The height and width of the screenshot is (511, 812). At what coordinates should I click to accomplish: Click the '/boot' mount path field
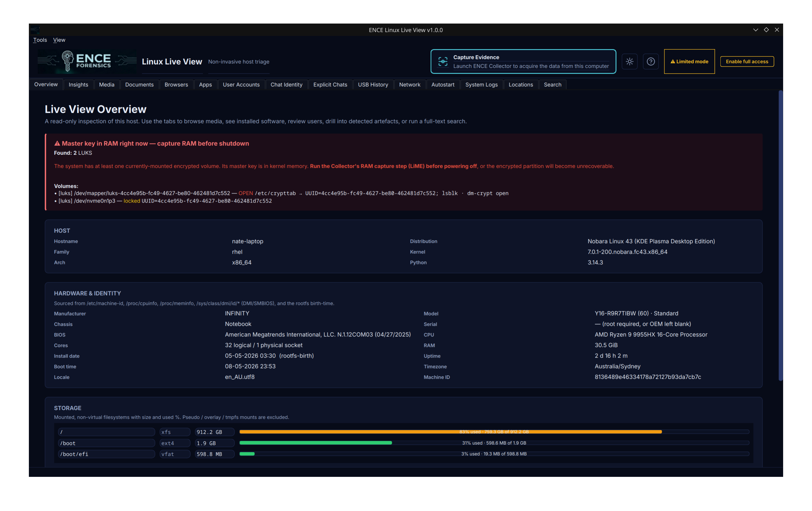click(x=106, y=443)
